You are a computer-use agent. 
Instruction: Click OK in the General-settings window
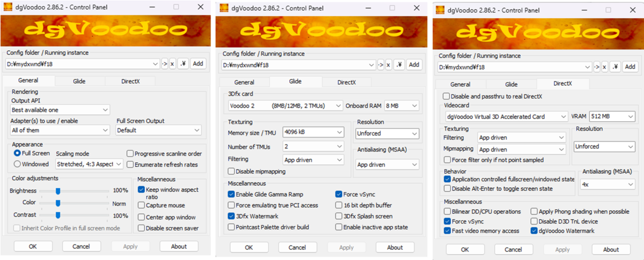pos(33,247)
